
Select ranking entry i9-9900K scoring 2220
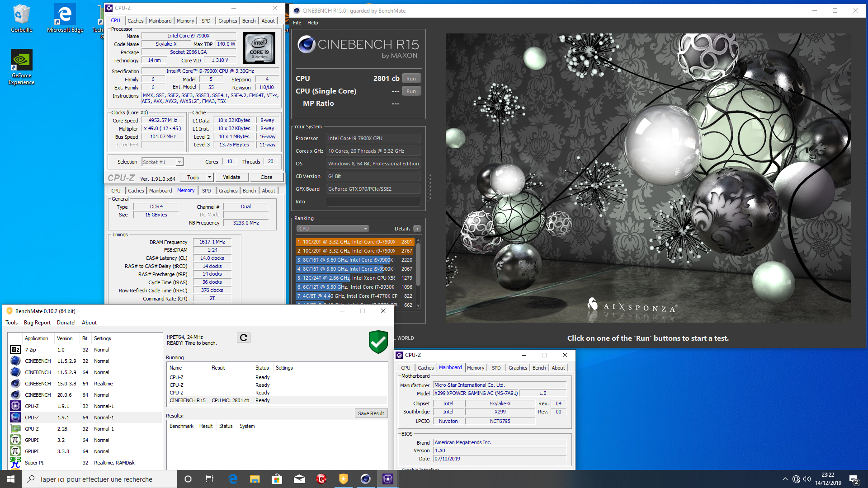355,260
